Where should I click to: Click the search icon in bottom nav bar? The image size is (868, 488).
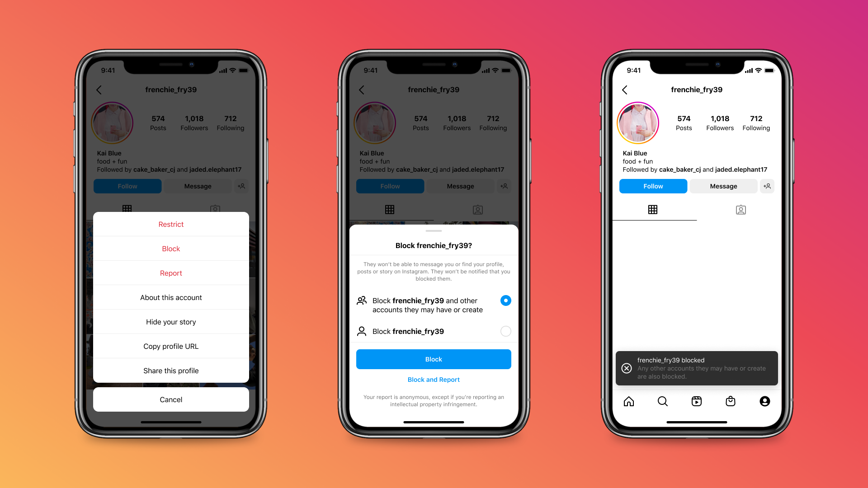point(662,401)
